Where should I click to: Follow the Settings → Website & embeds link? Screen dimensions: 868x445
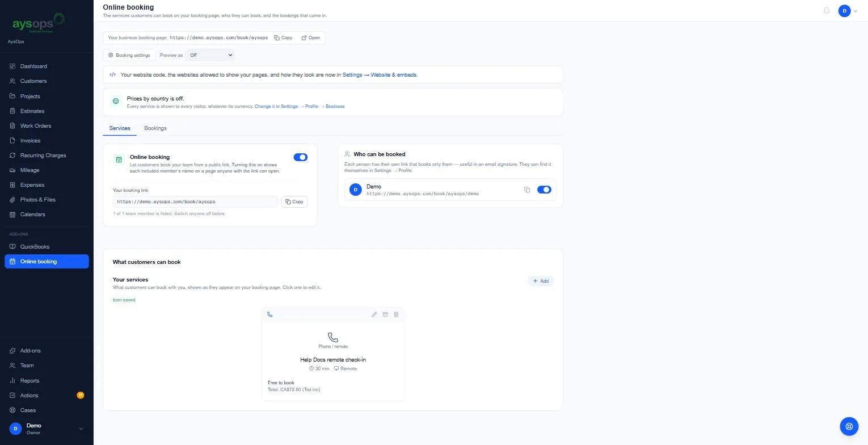click(x=380, y=75)
